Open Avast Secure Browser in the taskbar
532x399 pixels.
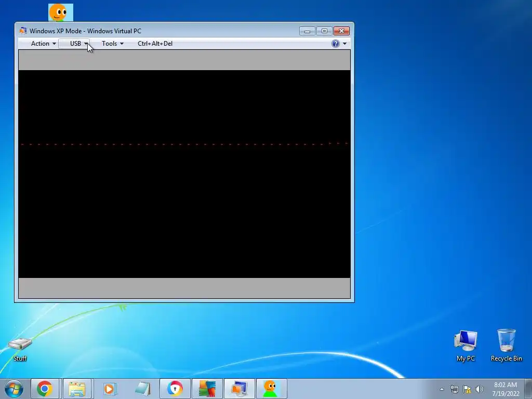pyautogui.click(x=175, y=389)
